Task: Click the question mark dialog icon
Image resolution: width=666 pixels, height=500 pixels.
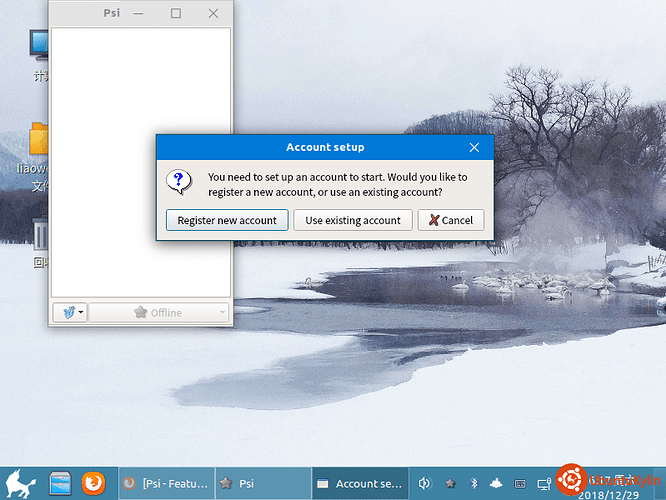Action: (x=179, y=182)
